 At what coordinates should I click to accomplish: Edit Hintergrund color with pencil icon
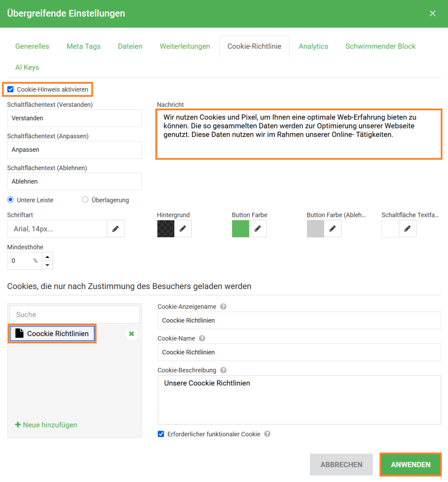pyautogui.click(x=183, y=229)
